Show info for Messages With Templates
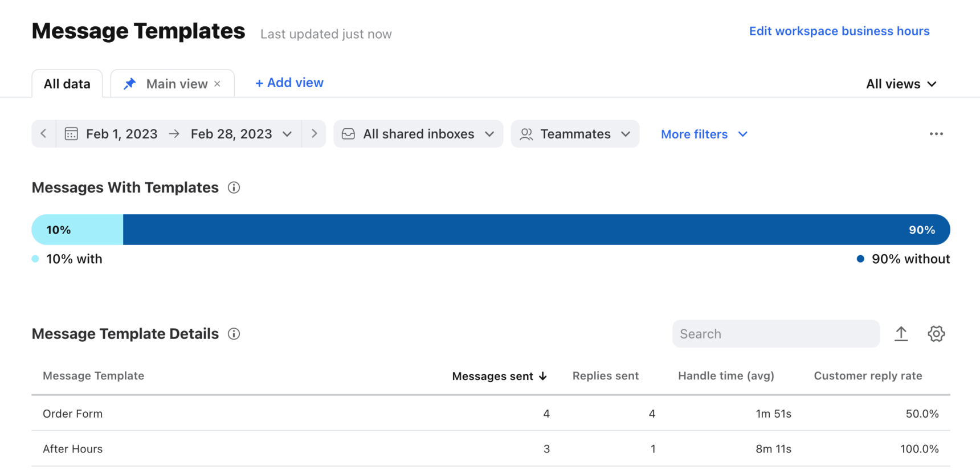 [234, 187]
